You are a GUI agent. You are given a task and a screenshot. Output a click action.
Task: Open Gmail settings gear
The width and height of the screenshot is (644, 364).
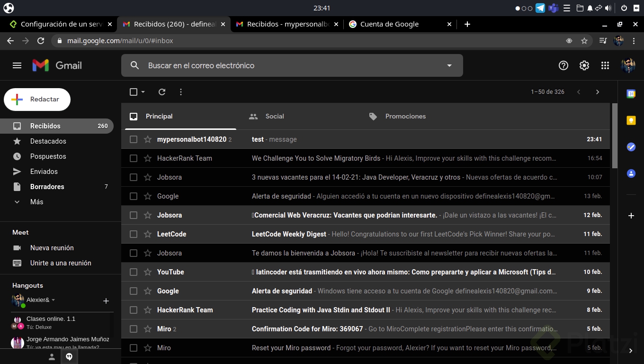pos(584,65)
